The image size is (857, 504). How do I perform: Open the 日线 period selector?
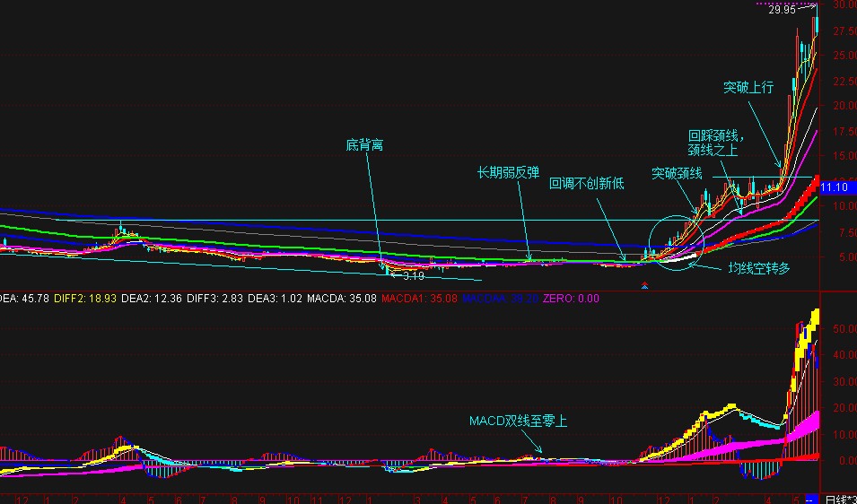(840, 499)
